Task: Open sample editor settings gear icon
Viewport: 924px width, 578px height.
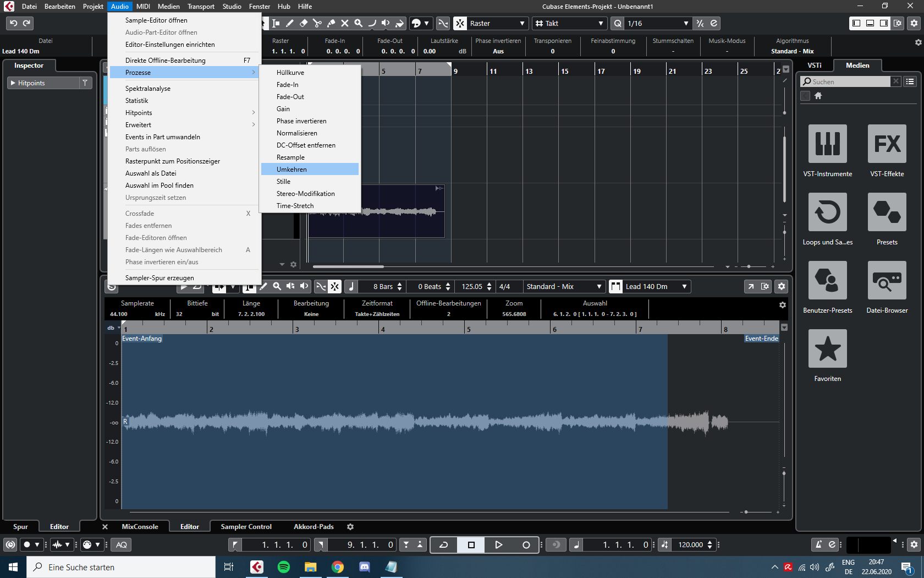Action: tap(782, 287)
